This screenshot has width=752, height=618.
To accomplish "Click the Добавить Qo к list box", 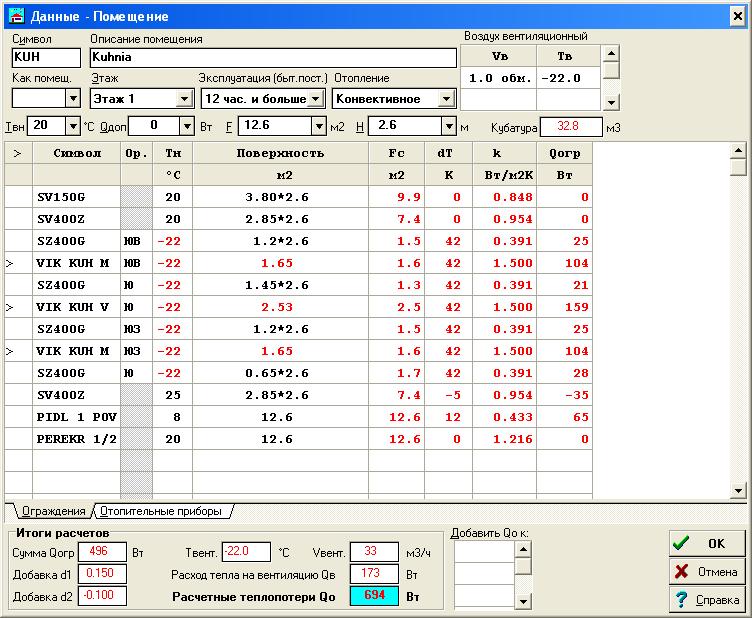I will 484,574.
